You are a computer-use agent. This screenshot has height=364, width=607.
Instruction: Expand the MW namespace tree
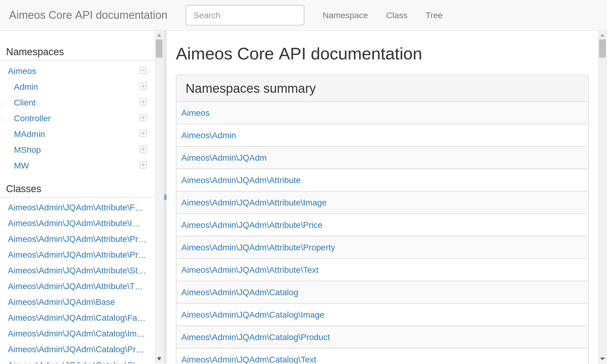143,164
